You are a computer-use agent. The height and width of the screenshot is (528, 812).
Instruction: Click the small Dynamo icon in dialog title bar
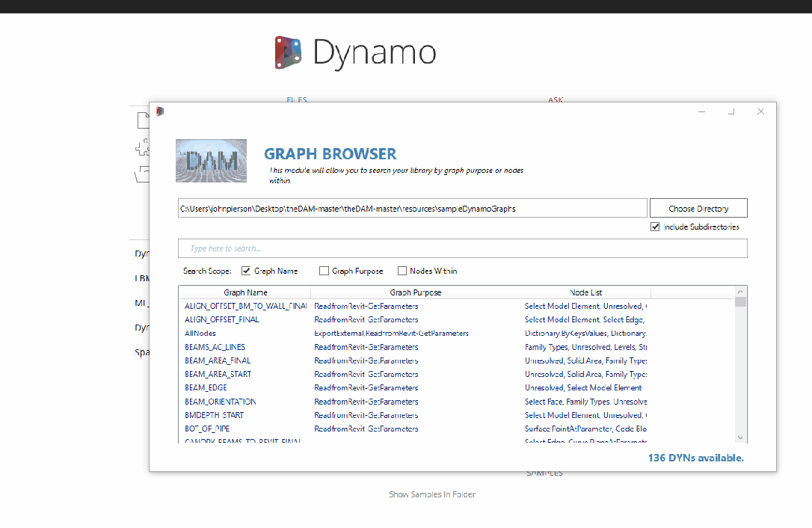point(160,112)
